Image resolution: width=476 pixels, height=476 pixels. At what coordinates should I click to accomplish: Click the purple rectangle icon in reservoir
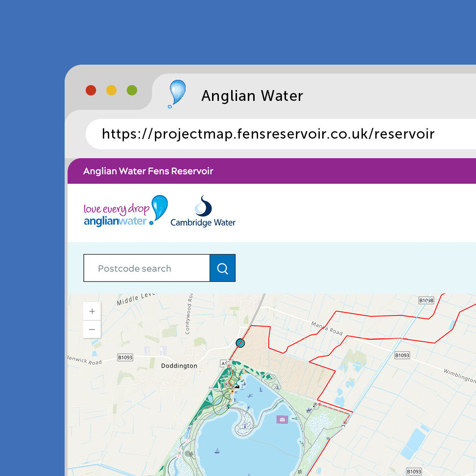[282, 420]
